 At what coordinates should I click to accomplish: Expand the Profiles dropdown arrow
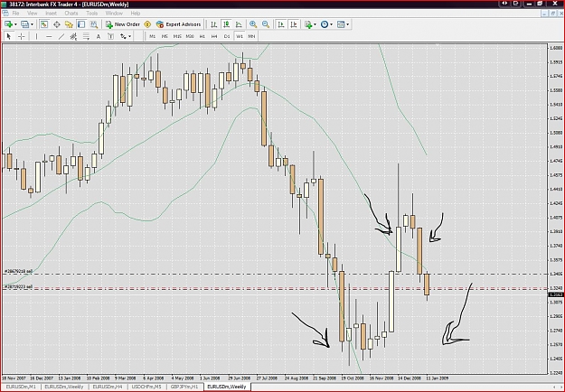[x=32, y=24]
